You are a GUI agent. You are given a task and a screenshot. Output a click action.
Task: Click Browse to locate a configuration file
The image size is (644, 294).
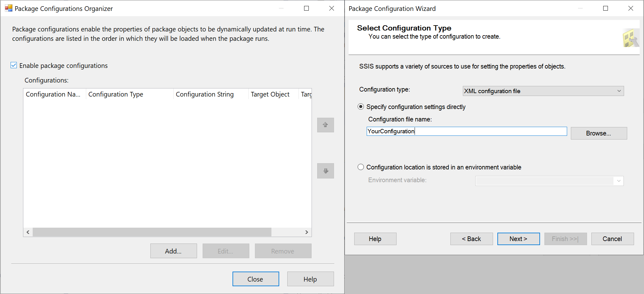598,133
